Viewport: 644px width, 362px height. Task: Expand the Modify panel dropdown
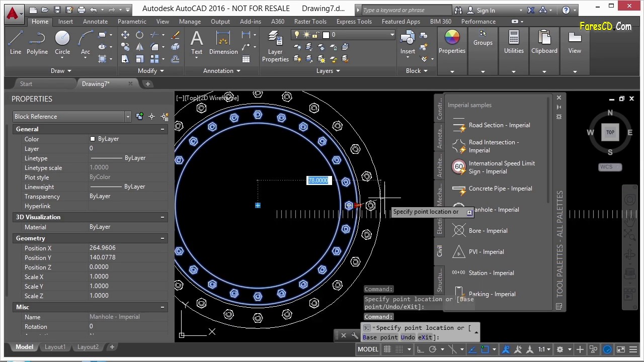150,71
